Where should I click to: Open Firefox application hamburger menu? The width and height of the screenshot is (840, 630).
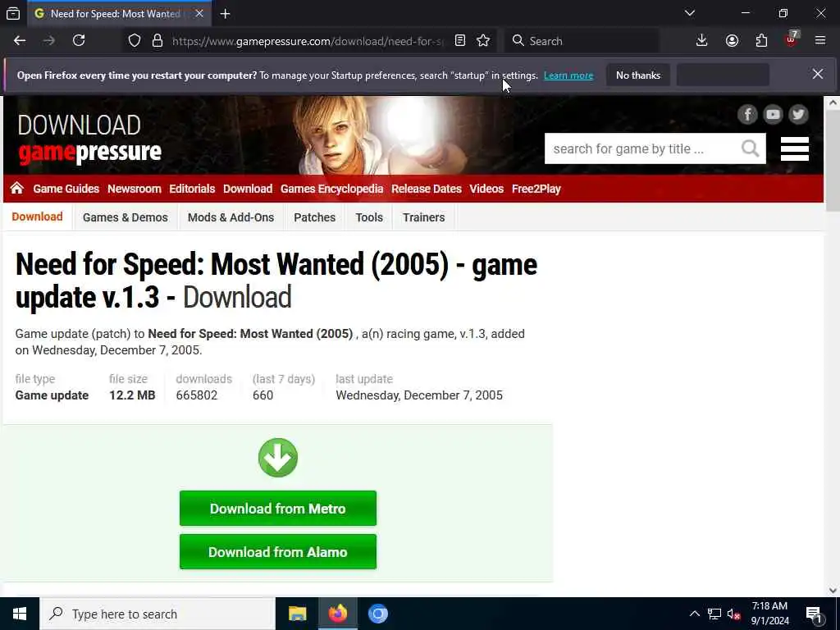point(819,41)
